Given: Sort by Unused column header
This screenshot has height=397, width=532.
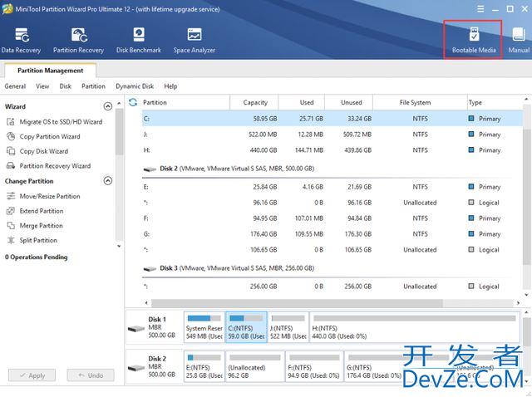Looking at the screenshot, I should [349, 102].
